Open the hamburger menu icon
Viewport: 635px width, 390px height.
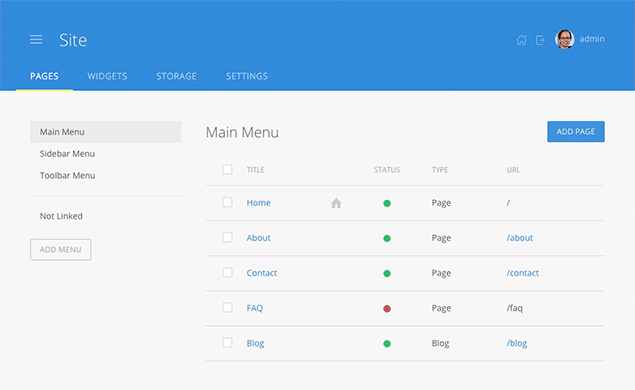click(x=36, y=39)
